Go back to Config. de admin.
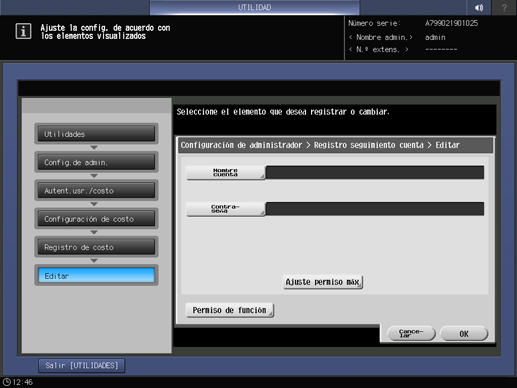The image size is (517, 388). point(96,162)
